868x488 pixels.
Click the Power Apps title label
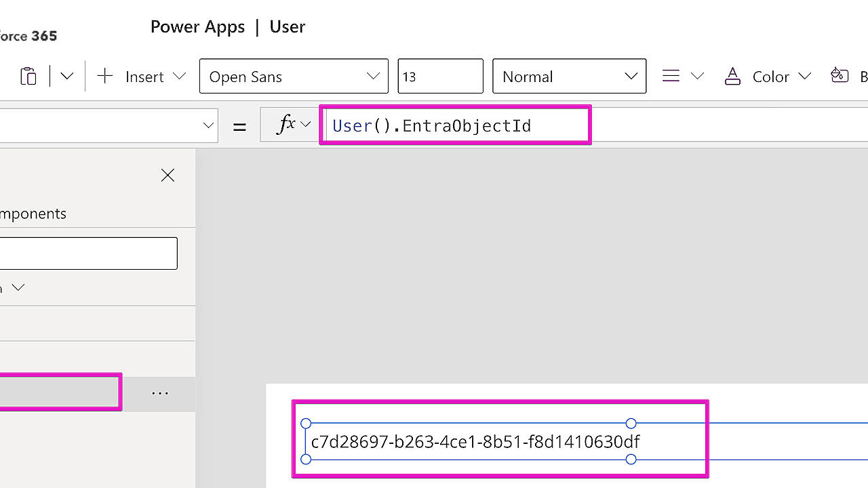pyautogui.click(x=197, y=26)
